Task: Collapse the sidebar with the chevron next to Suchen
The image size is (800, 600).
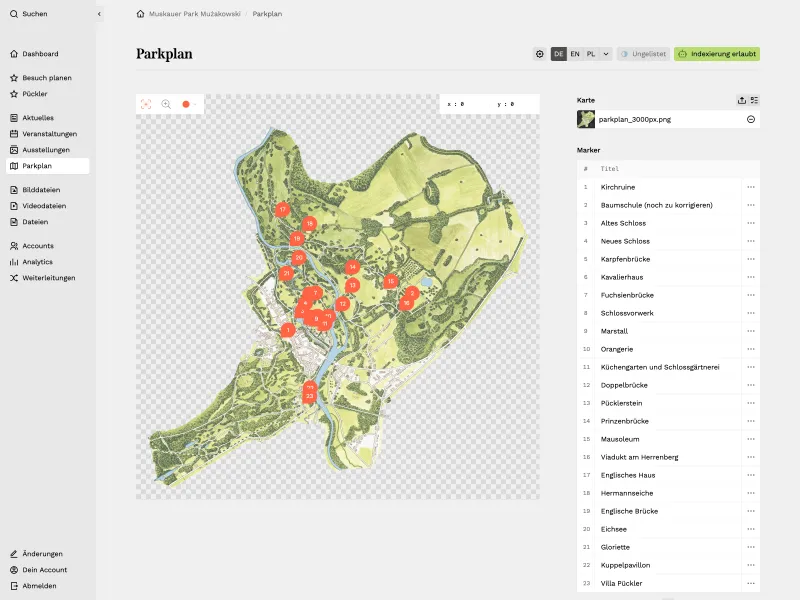Action: pos(97,14)
